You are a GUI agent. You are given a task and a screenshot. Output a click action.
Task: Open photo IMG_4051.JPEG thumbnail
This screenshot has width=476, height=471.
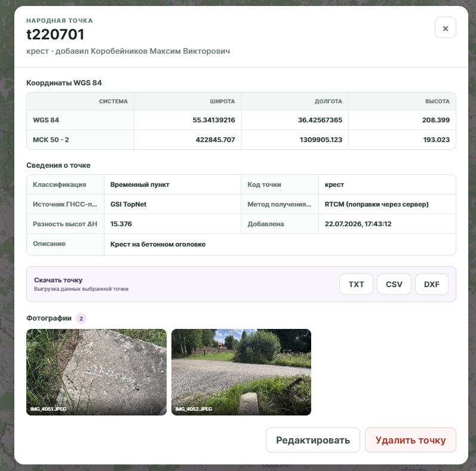[96, 372]
